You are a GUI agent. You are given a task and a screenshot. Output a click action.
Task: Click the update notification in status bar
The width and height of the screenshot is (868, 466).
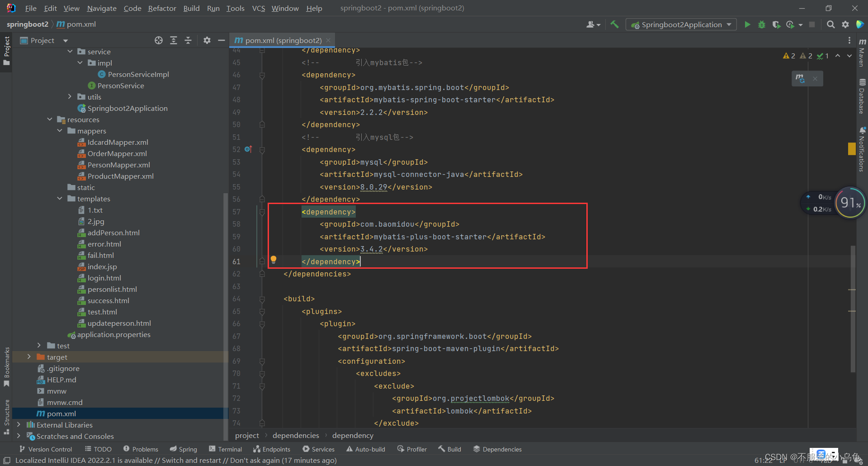(x=176, y=460)
